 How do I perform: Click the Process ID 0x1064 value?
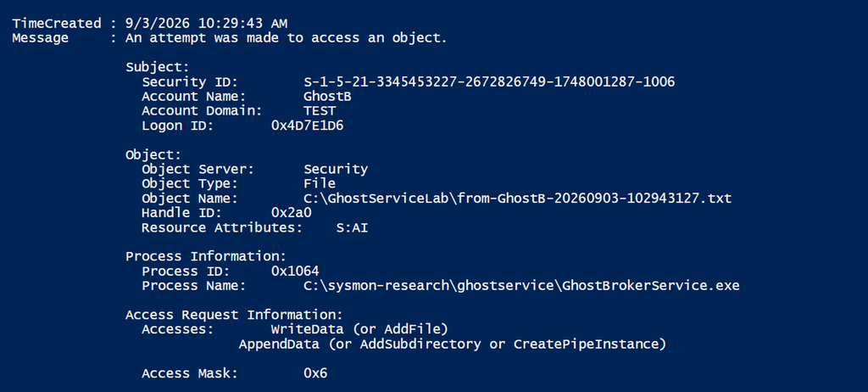(295, 272)
